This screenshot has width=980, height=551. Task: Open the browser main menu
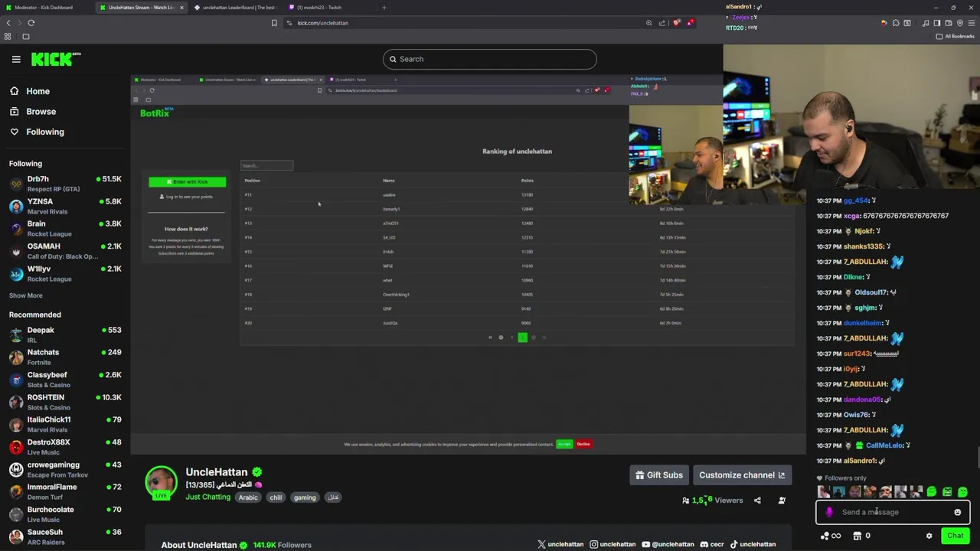(972, 23)
